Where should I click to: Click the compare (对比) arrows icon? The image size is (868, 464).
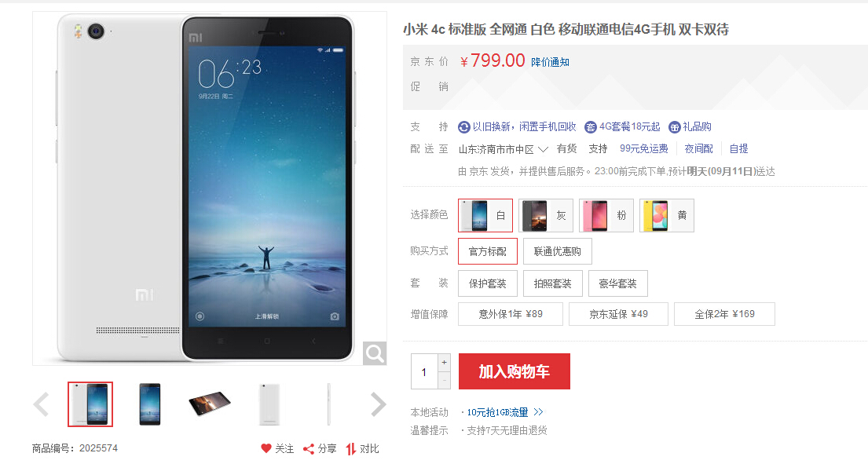351,449
